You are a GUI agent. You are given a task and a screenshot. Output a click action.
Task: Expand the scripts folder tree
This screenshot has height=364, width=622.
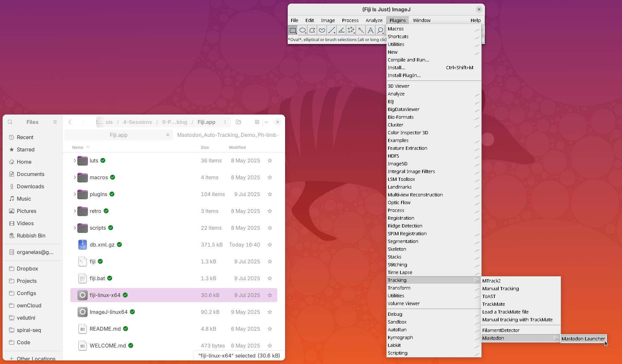click(x=75, y=228)
